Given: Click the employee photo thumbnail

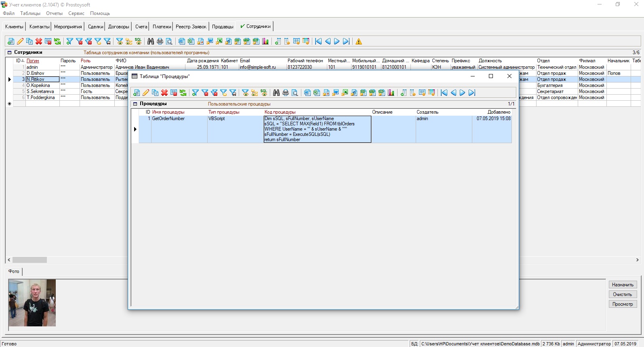Looking at the screenshot, I should click(32, 303).
